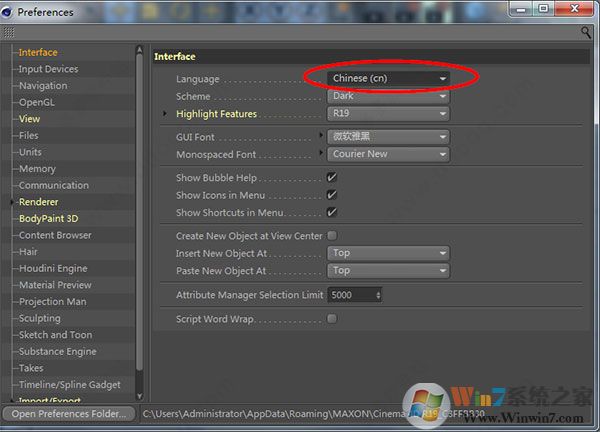600x432 pixels.
Task: Disable Show Icons in Menu
Action: click(x=332, y=195)
